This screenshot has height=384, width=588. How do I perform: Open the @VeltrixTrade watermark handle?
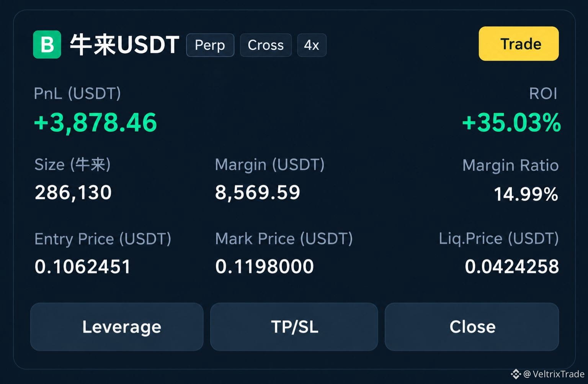click(554, 374)
